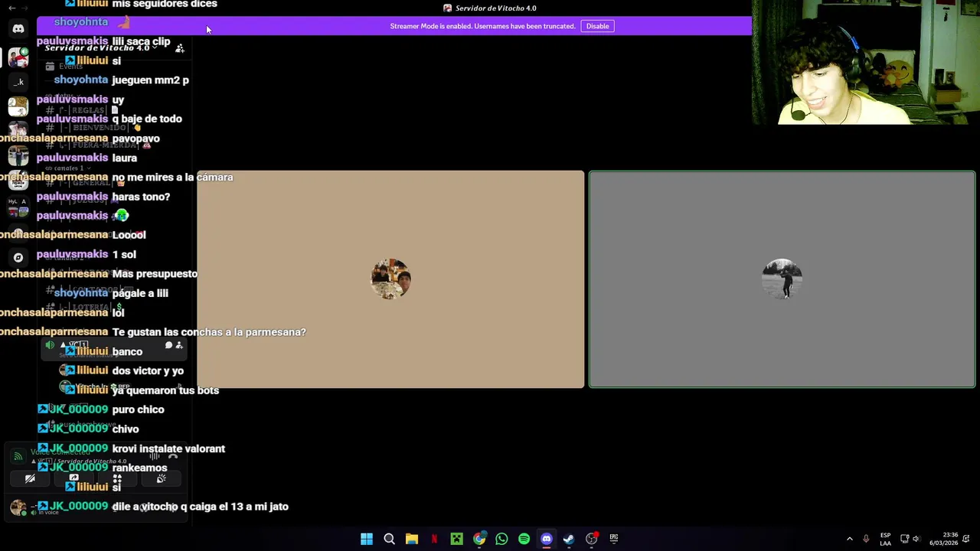Click microphone indicator in system tray
The image size is (980, 551).
pyautogui.click(x=866, y=539)
